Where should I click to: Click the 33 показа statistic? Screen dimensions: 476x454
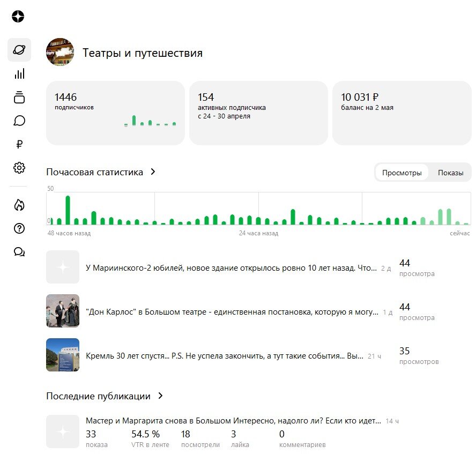[96, 439]
